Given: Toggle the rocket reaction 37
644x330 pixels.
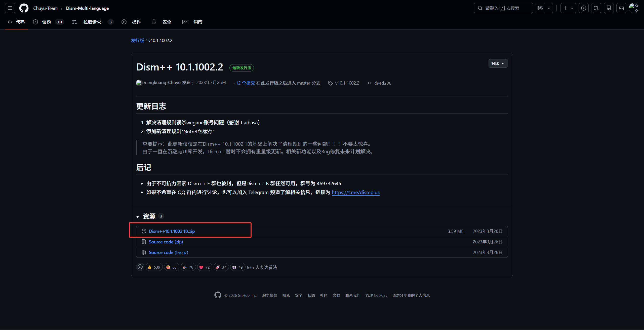Looking at the screenshot, I should [221, 267].
